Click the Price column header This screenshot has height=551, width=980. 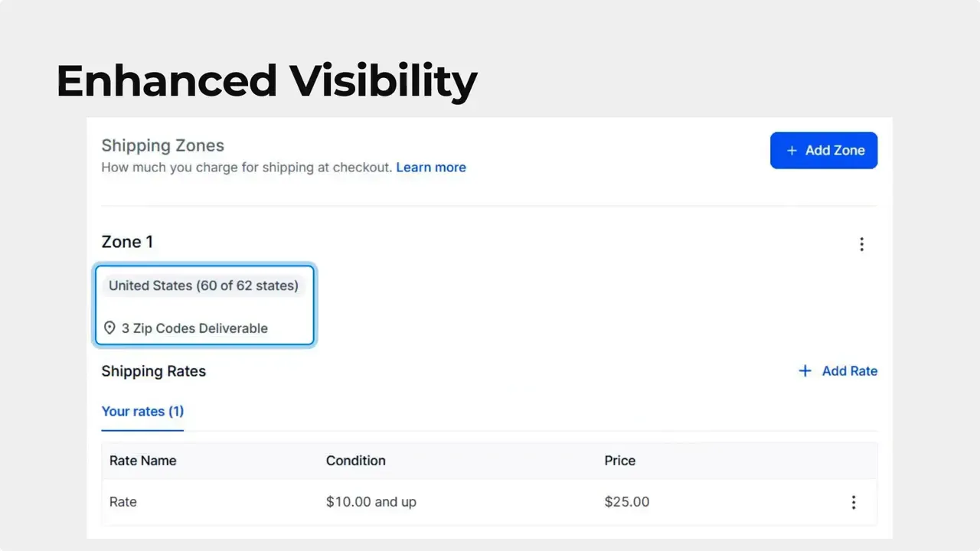tap(620, 461)
